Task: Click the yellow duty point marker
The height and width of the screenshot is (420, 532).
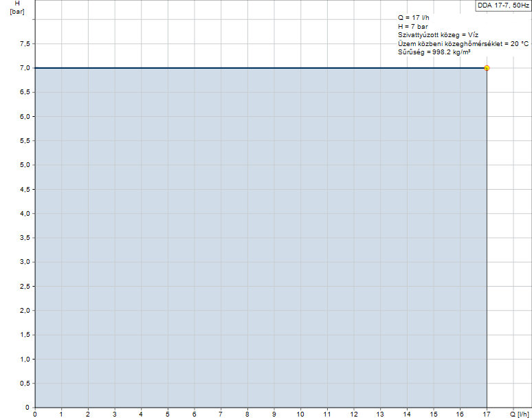Action: point(487,68)
